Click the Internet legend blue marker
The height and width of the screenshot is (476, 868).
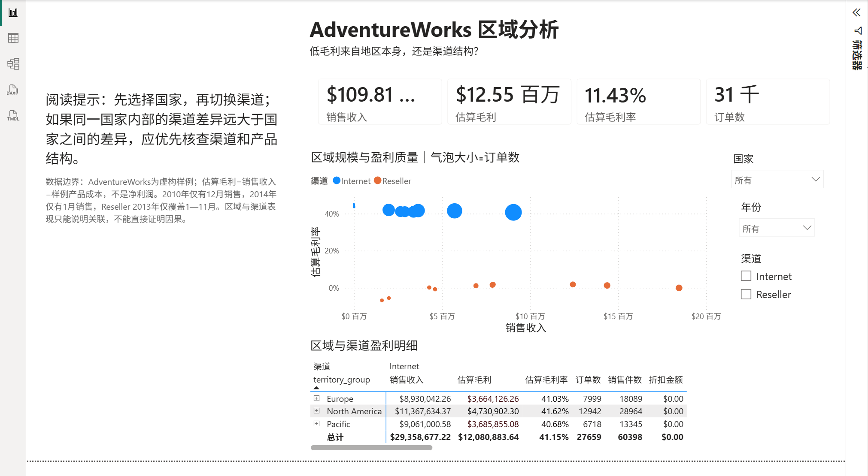tap(337, 181)
